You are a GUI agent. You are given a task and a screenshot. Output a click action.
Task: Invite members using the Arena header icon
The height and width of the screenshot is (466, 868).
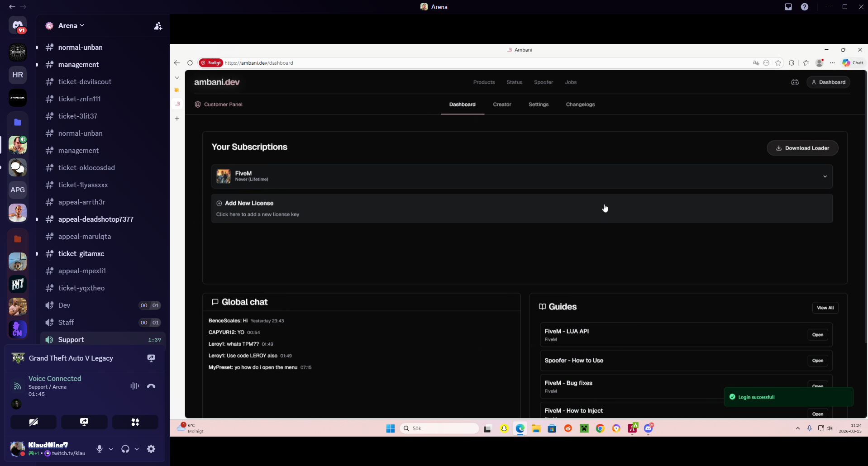pos(158,26)
